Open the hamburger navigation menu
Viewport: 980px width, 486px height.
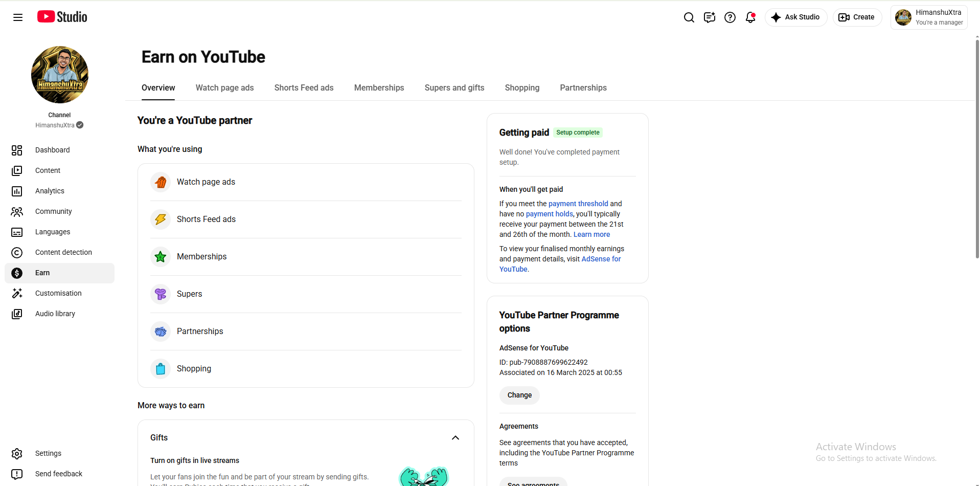coord(18,17)
